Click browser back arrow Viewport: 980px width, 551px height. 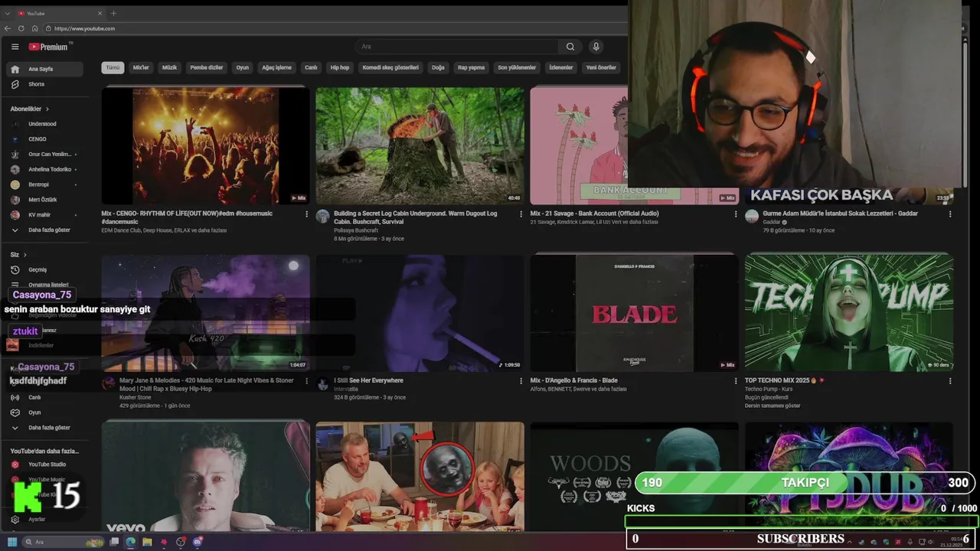[x=8, y=28]
